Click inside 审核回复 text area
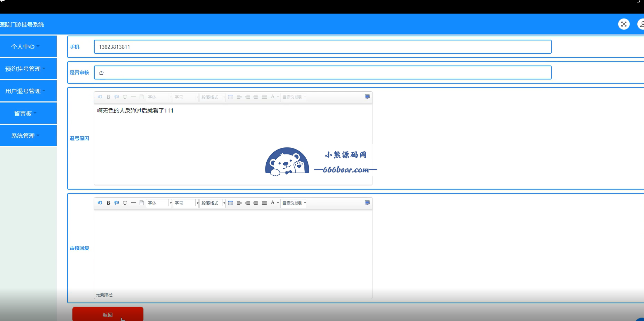The image size is (644, 321). pos(233,250)
